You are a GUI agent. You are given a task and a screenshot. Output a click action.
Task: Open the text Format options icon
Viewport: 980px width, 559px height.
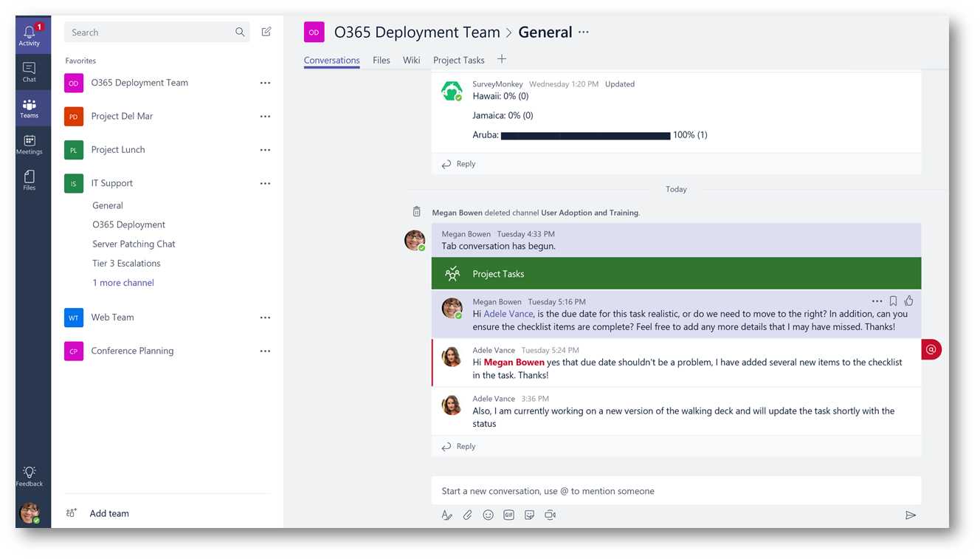[446, 515]
